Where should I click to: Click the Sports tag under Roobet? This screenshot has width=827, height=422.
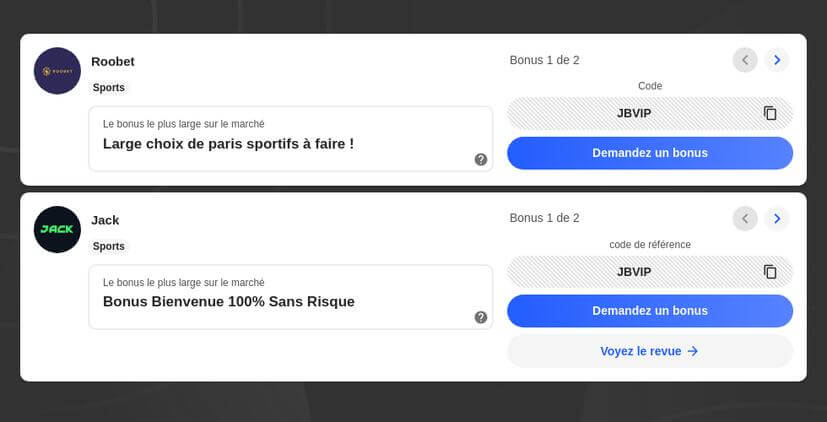109,88
